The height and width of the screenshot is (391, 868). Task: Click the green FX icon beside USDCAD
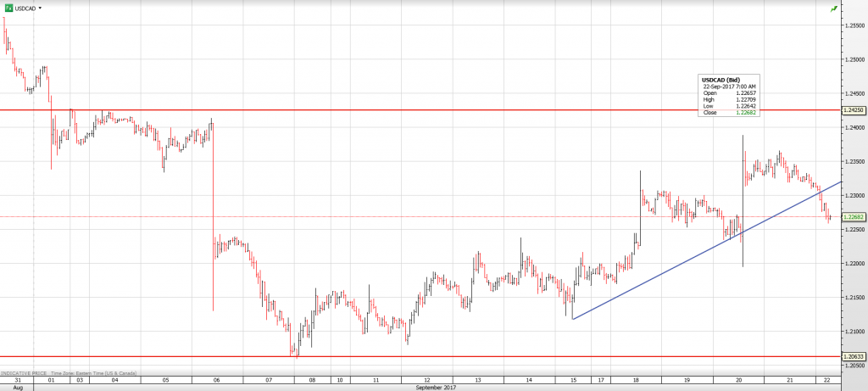click(8, 8)
